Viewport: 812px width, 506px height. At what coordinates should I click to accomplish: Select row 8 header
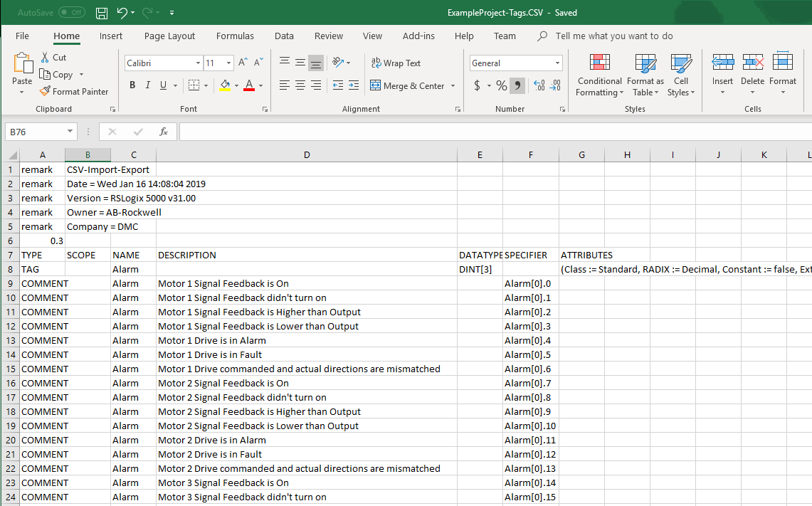(x=11, y=269)
